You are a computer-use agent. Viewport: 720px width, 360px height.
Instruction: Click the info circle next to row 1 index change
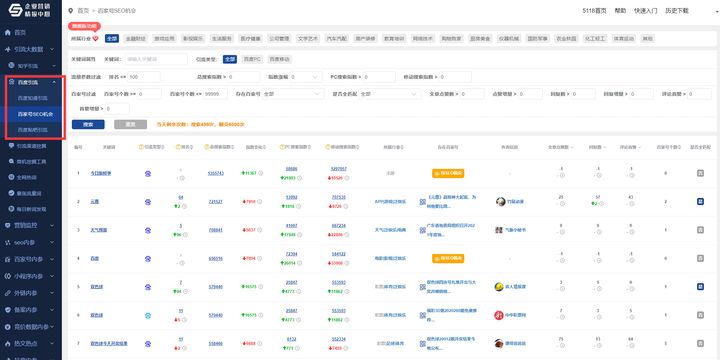click(260, 173)
